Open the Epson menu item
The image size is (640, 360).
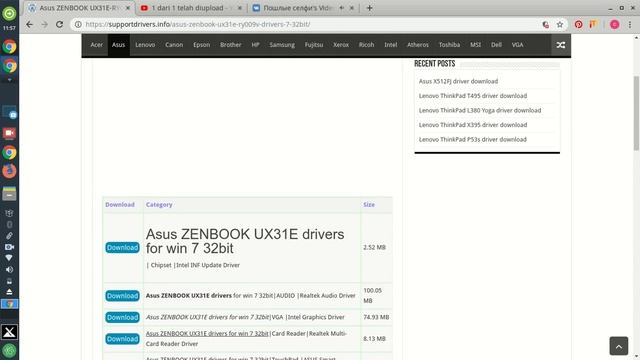202,45
